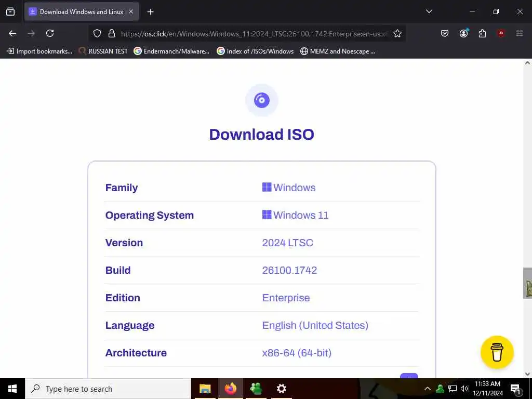The height and width of the screenshot is (399, 532).
Task: Close the Download Windows and Linux tab
Action: point(131,11)
